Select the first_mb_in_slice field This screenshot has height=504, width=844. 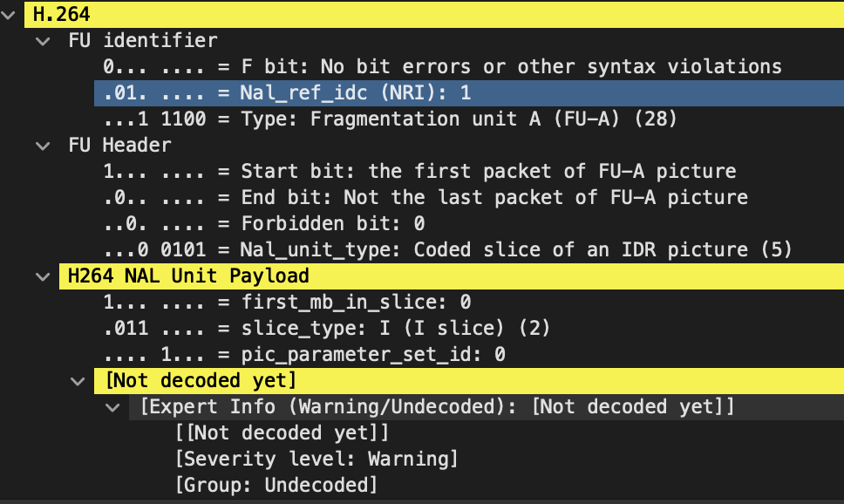click(x=469, y=302)
